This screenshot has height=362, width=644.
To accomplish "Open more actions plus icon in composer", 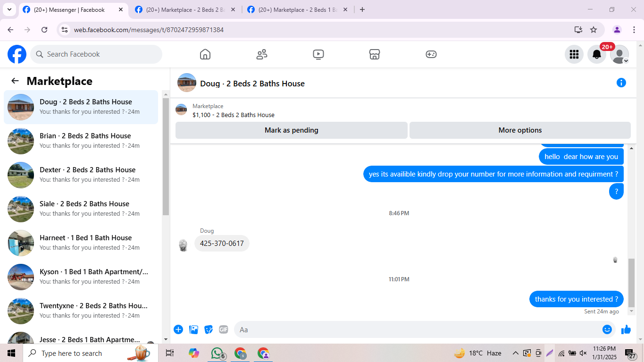I will tap(178, 329).
